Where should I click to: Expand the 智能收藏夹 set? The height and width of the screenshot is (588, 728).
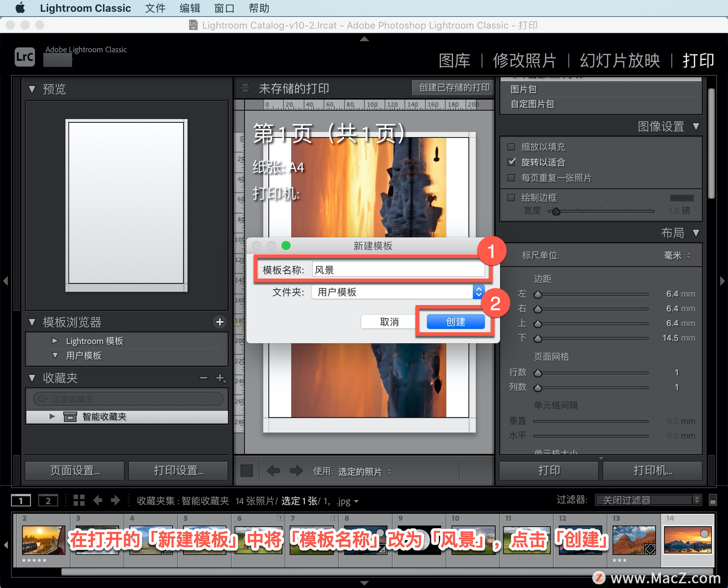52,417
